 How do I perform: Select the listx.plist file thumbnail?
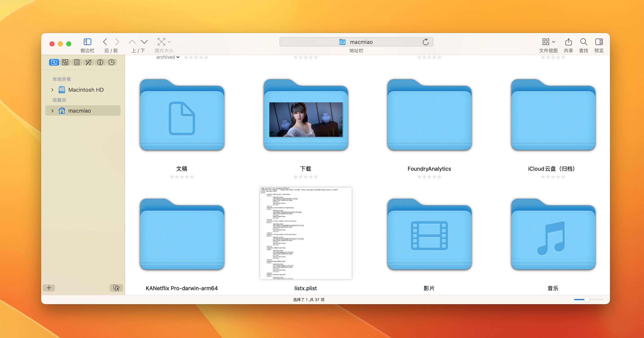306,233
